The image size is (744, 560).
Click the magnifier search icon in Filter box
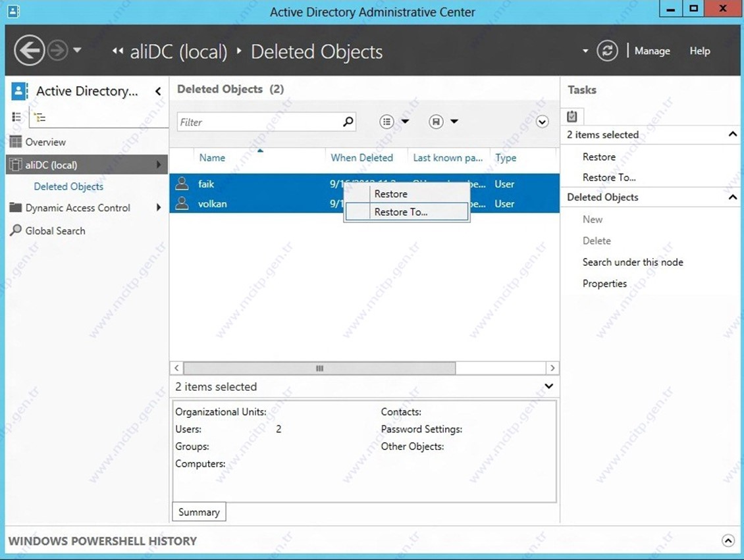(x=348, y=121)
